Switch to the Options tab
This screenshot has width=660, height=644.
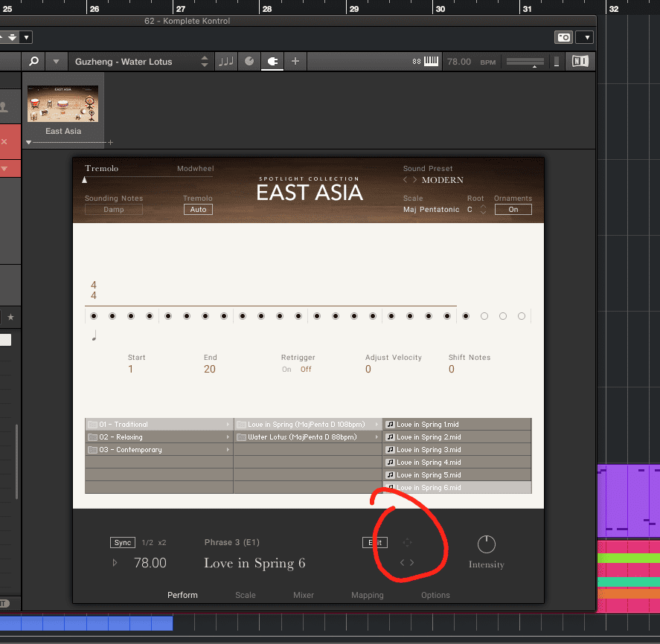tap(435, 595)
